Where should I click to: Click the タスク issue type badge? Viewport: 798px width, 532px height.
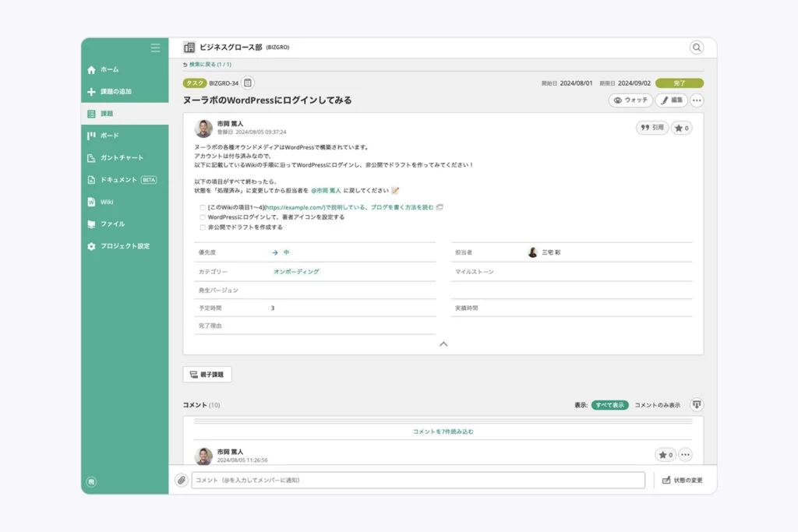pos(194,83)
